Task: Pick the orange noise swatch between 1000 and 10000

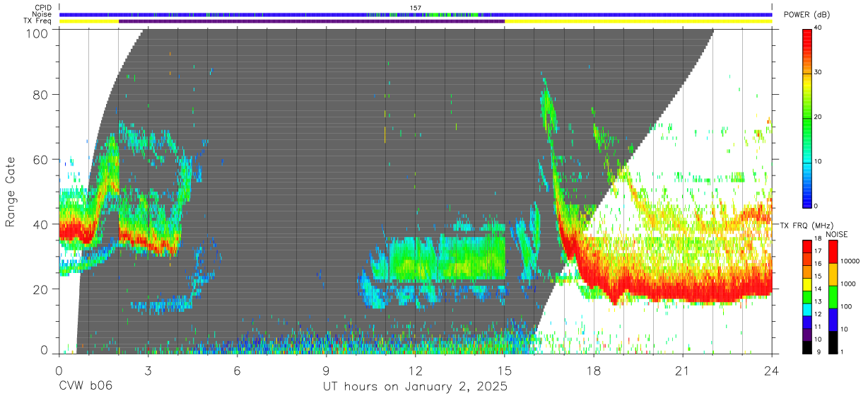Action: pos(832,274)
